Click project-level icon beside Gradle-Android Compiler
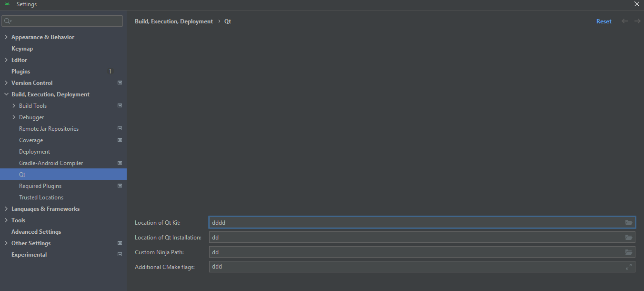The width and height of the screenshot is (644, 291). 120,163
